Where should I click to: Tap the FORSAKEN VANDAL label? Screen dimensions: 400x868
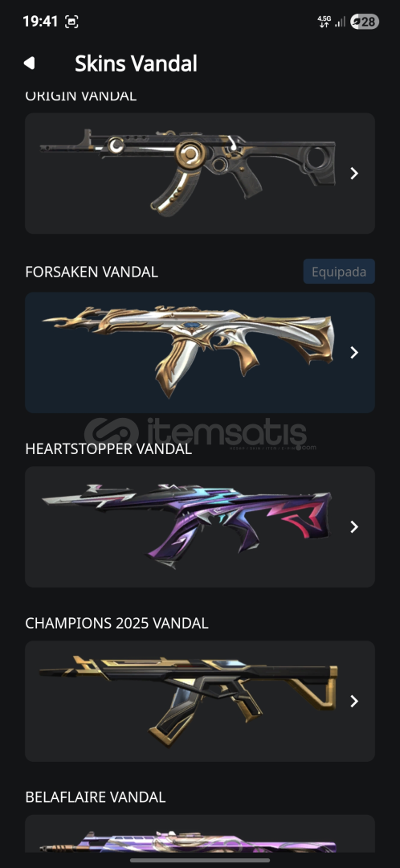(92, 272)
